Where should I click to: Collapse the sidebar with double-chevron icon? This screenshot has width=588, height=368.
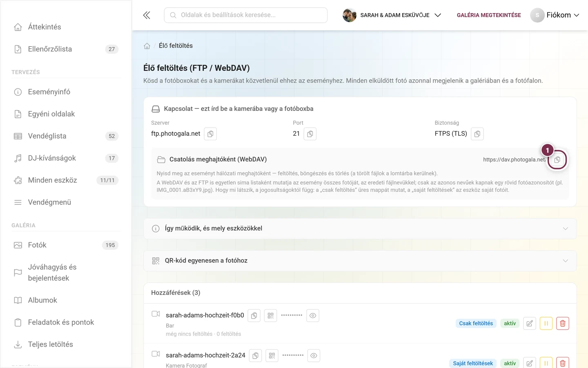point(147,15)
